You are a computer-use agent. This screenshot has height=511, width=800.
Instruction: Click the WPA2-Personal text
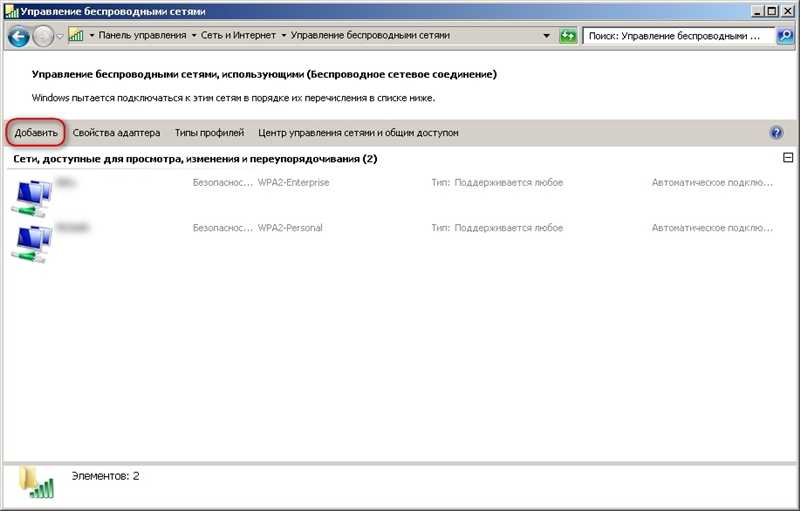(x=290, y=228)
